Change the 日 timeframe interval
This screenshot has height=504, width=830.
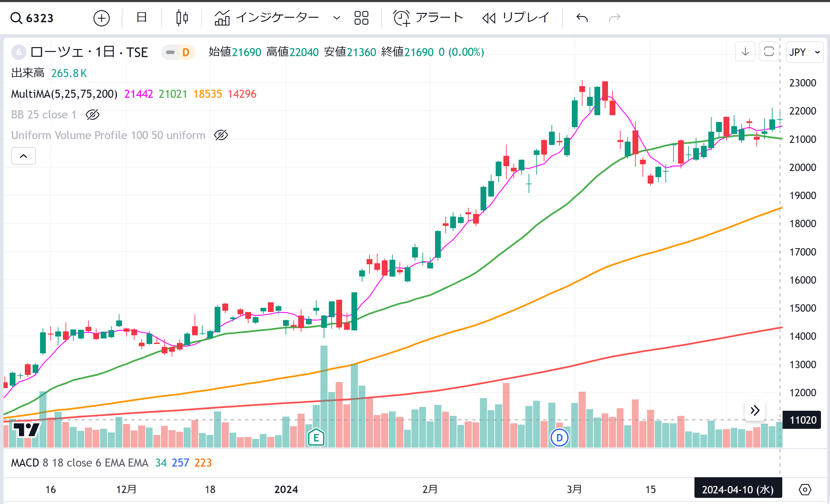(x=141, y=17)
